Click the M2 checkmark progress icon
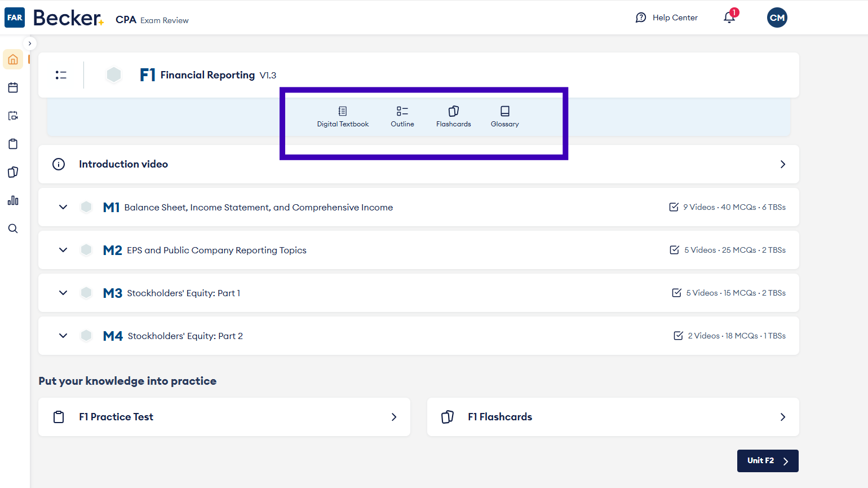 click(674, 250)
